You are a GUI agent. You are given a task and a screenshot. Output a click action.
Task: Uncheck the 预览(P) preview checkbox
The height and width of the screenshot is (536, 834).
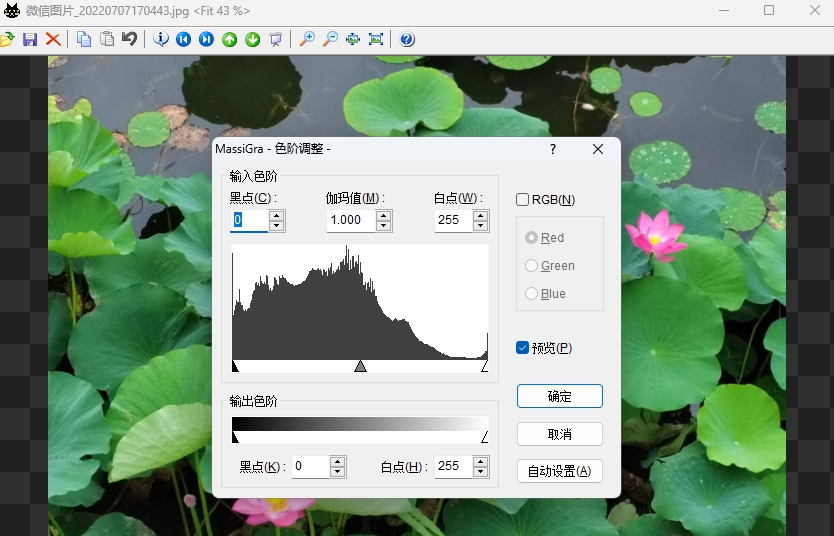click(523, 348)
